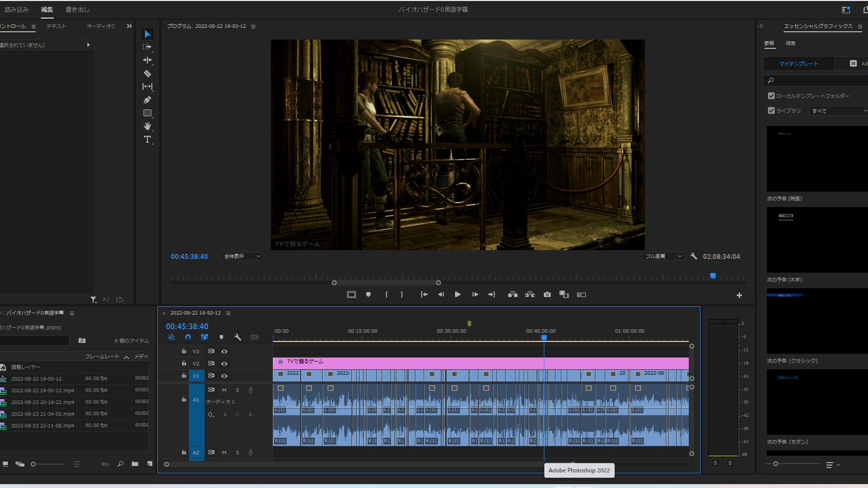This screenshot has height=488, width=868.
Task: Select the Pen tool
Action: (x=147, y=100)
